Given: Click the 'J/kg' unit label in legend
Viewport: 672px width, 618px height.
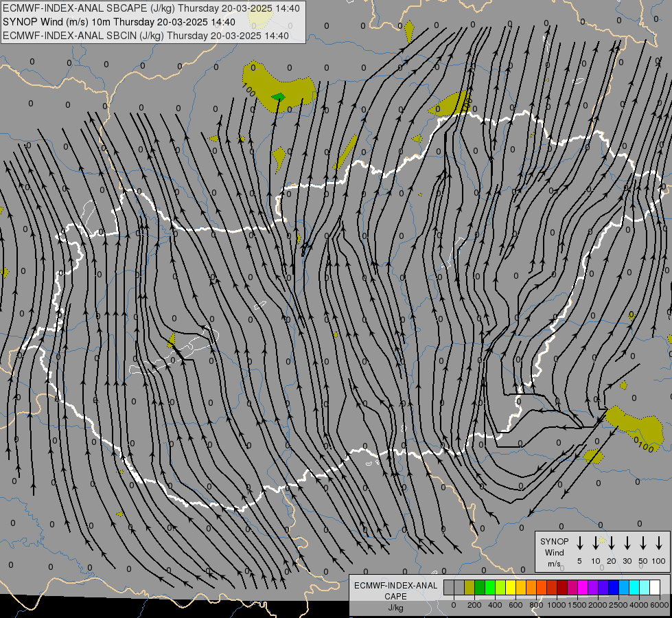Looking at the screenshot, I should click(395, 608).
